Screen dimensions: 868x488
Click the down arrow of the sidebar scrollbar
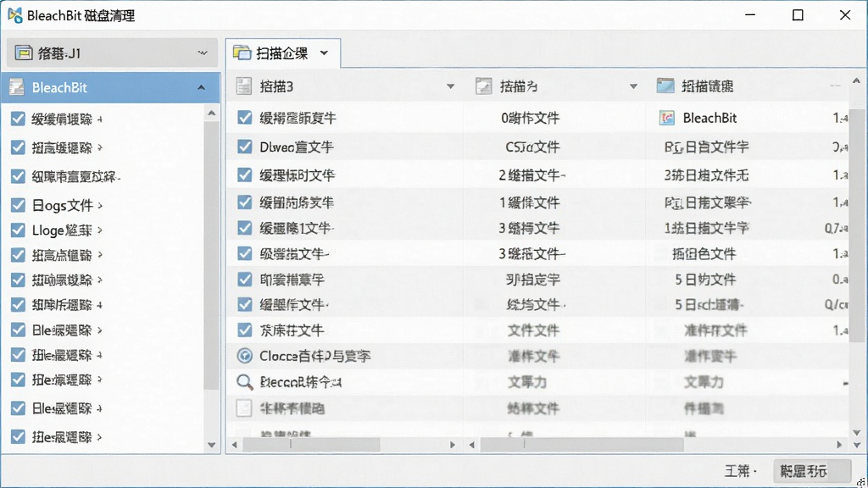pos(211,445)
